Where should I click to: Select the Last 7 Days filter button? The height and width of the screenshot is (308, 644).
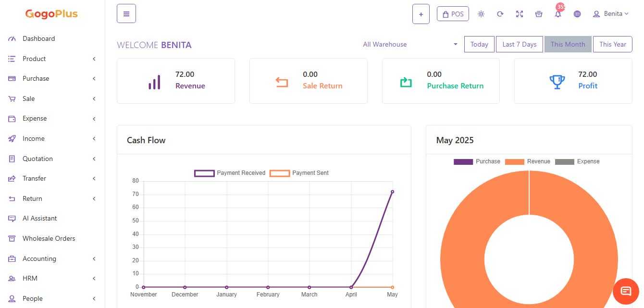pos(519,44)
